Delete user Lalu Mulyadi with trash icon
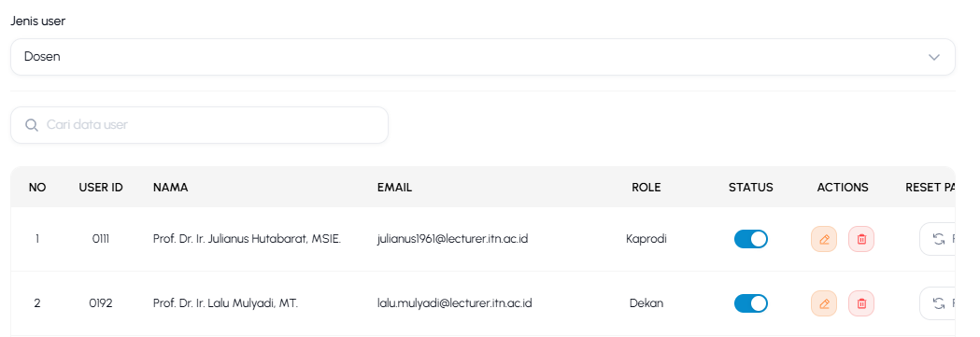This screenshot has height=337, width=980. coord(861,303)
